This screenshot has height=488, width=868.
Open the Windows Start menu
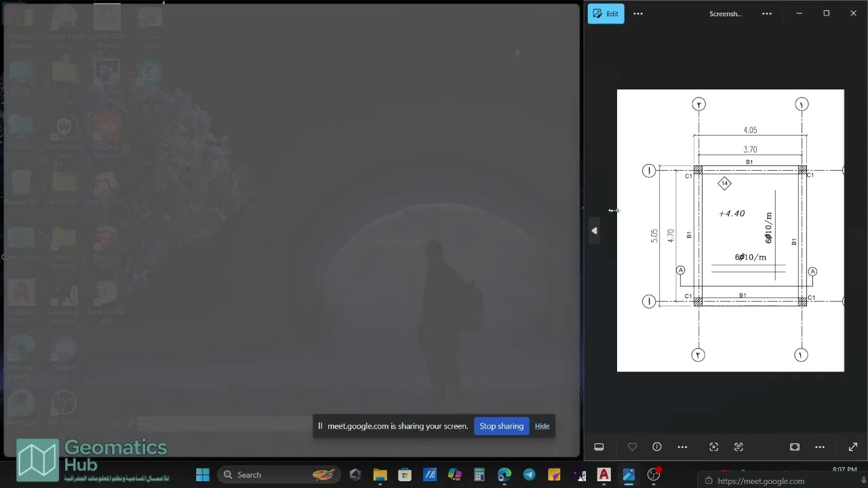pyautogui.click(x=203, y=474)
